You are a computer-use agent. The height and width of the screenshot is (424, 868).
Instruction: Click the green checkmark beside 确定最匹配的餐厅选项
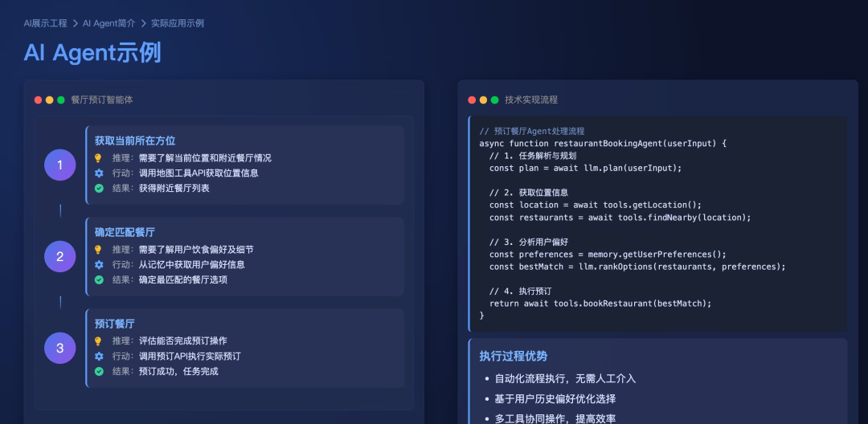99,279
